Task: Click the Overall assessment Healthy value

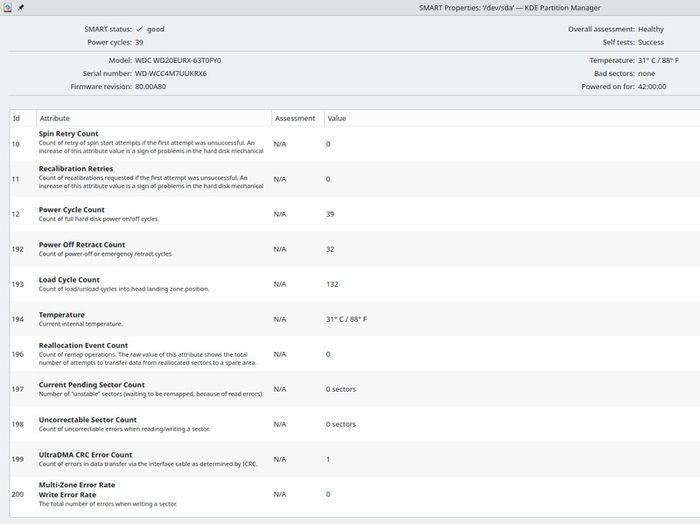Action: 651,29
